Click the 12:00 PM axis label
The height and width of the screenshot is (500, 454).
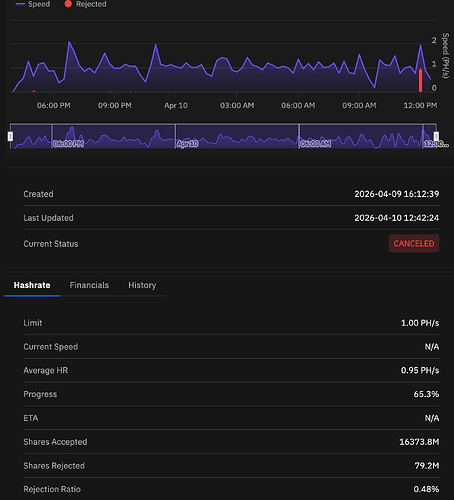click(420, 106)
